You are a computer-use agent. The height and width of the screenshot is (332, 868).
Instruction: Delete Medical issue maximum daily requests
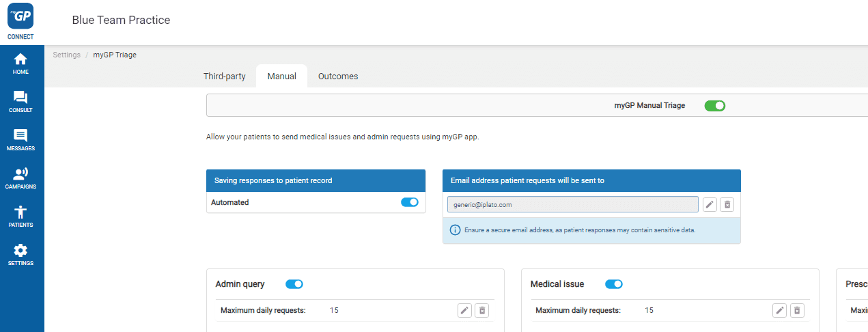796,310
